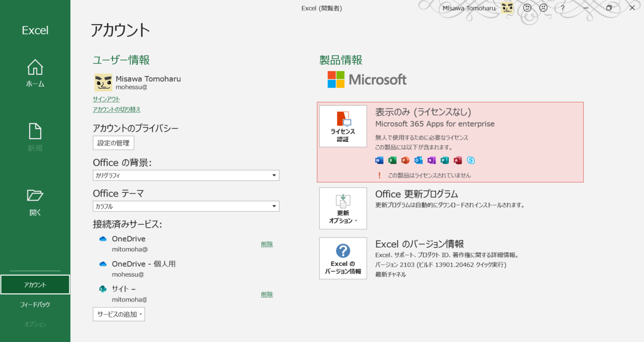Select the アカウント menu item
The height and width of the screenshot is (342, 644).
[x=35, y=285]
